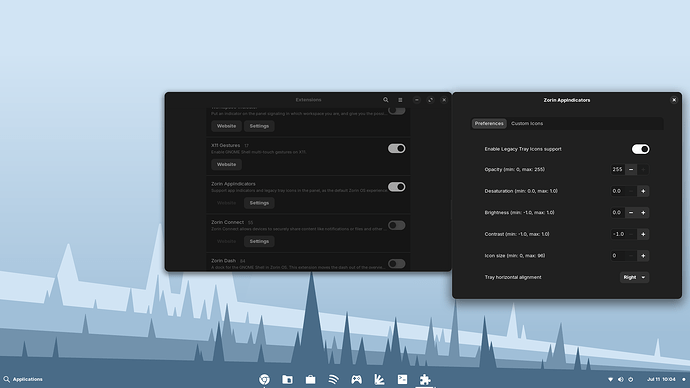The height and width of the screenshot is (388, 690).
Task: Toggle Enable Legacy Tray Icons support
Action: tap(640, 149)
